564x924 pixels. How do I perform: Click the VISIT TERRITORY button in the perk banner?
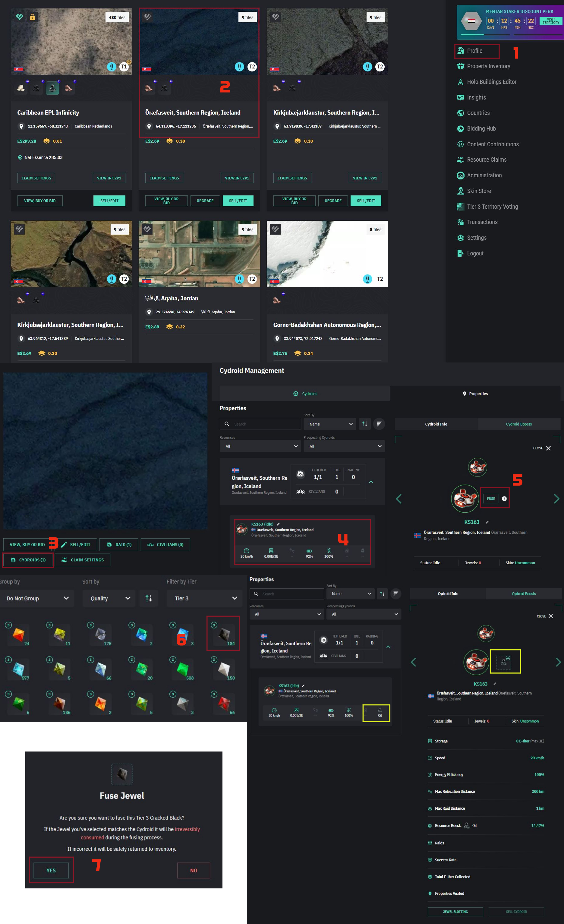click(551, 21)
